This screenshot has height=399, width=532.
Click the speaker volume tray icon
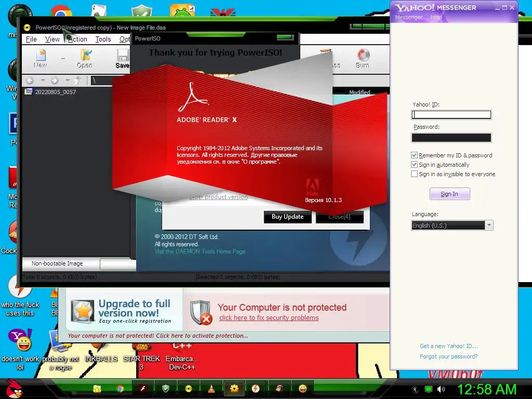[441, 389]
